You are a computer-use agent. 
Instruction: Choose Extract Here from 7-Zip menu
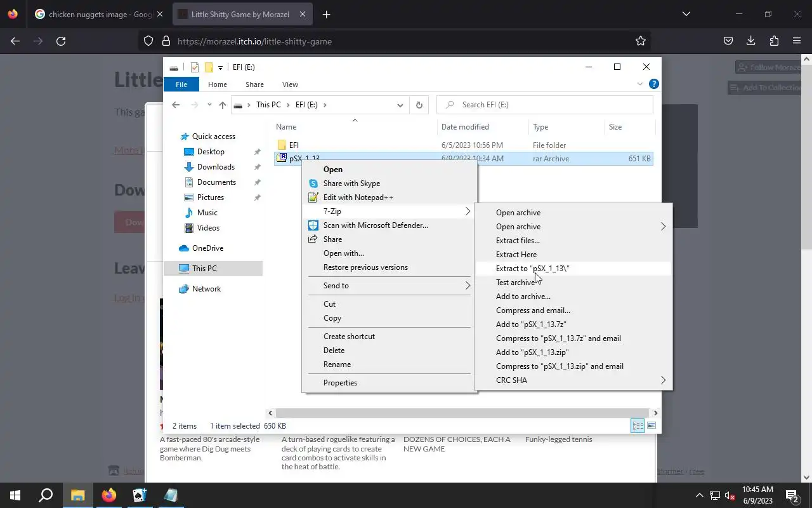coord(573,255)
